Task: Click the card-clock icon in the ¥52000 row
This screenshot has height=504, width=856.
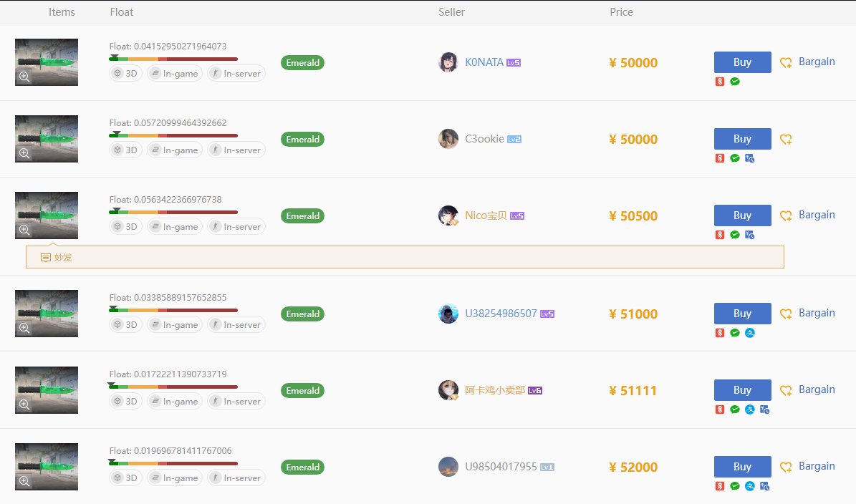Action: point(764,486)
